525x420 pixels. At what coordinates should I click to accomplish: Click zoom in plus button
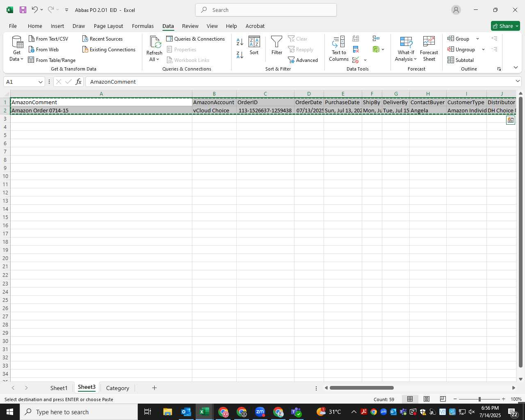click(503, 399)
